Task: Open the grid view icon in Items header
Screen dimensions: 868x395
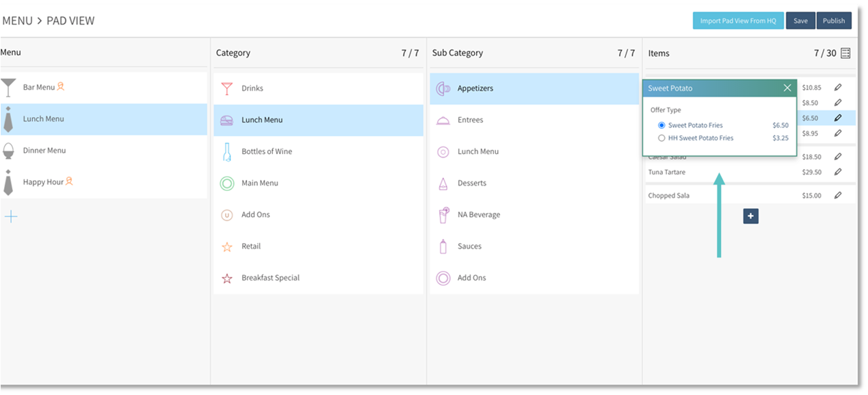Action: pos(845,53)
